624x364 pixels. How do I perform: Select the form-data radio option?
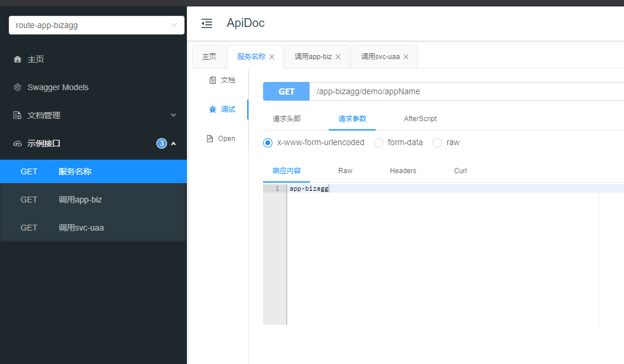tap(379, 142)
